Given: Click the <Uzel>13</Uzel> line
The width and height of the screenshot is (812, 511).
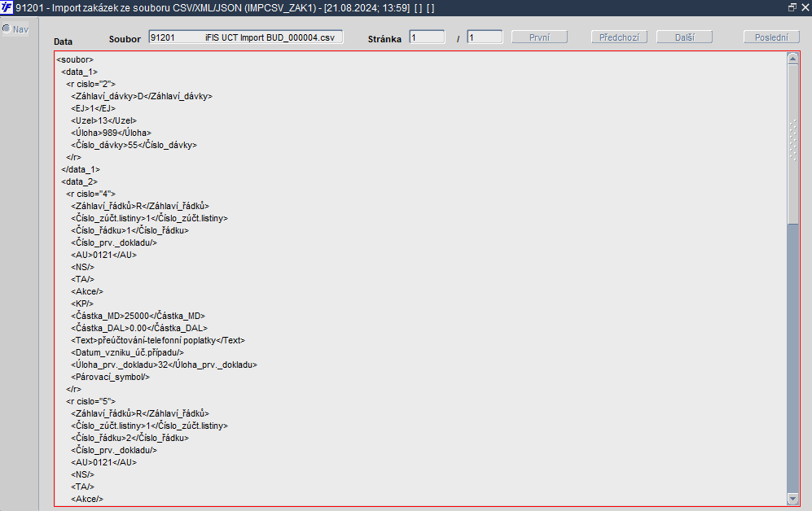Looking at the screenshot, I should click(103, 120).
